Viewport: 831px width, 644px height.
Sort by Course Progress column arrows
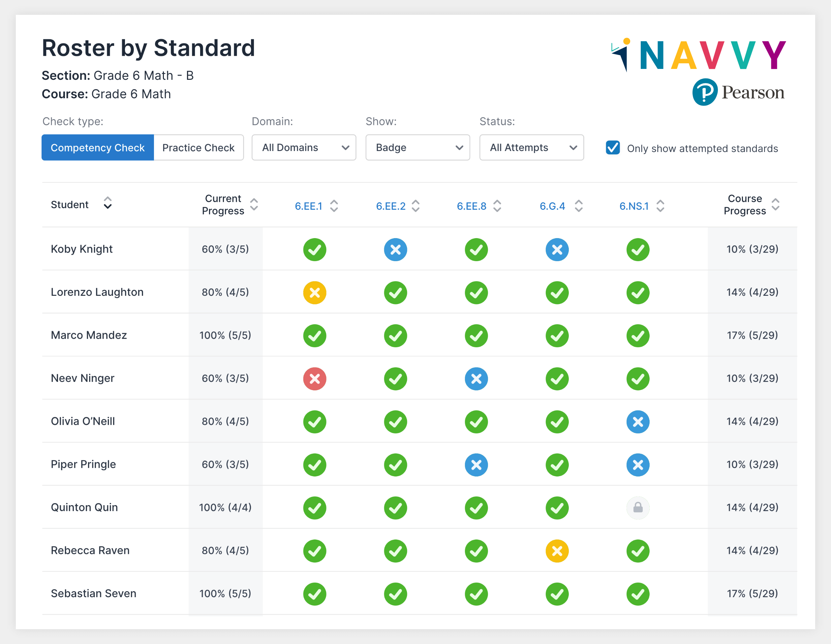[x=775, y=205]
